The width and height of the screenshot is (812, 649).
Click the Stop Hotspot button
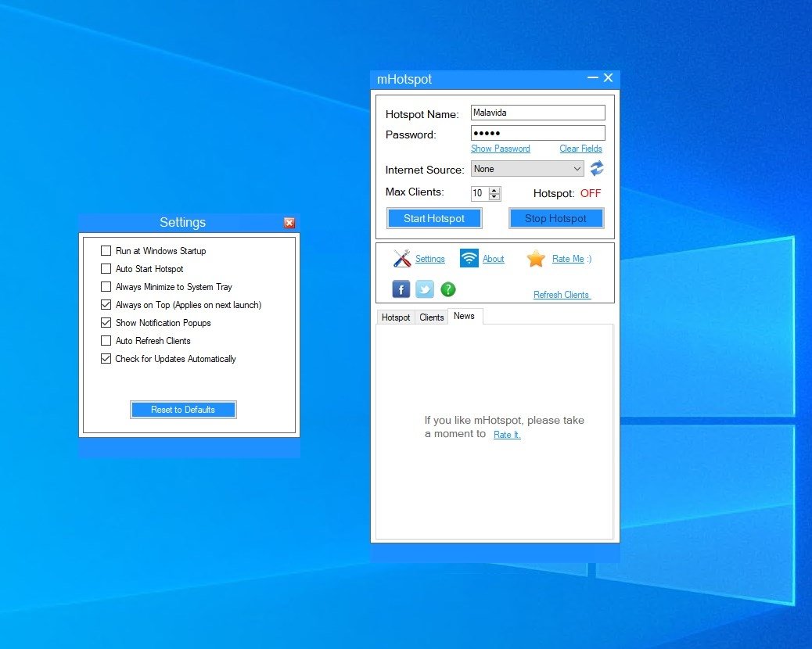click(555, 218)
